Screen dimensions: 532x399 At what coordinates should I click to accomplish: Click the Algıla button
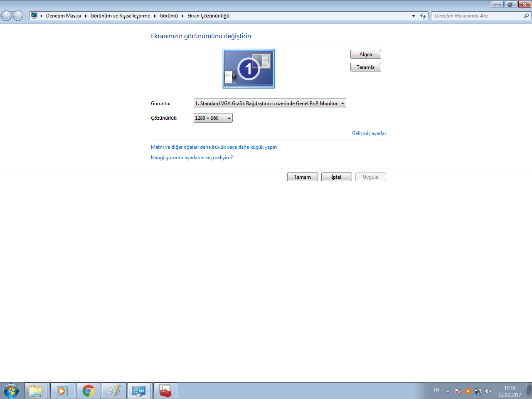point(366,54)
